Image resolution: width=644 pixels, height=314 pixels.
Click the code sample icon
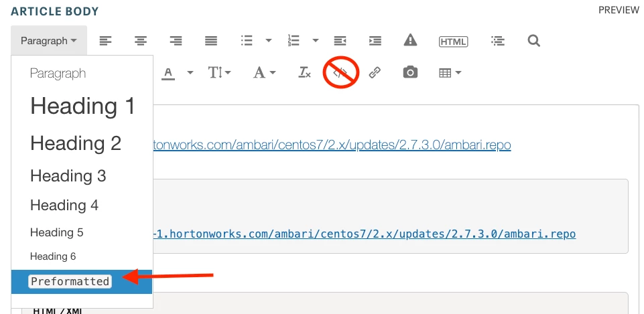pos(340,73)
